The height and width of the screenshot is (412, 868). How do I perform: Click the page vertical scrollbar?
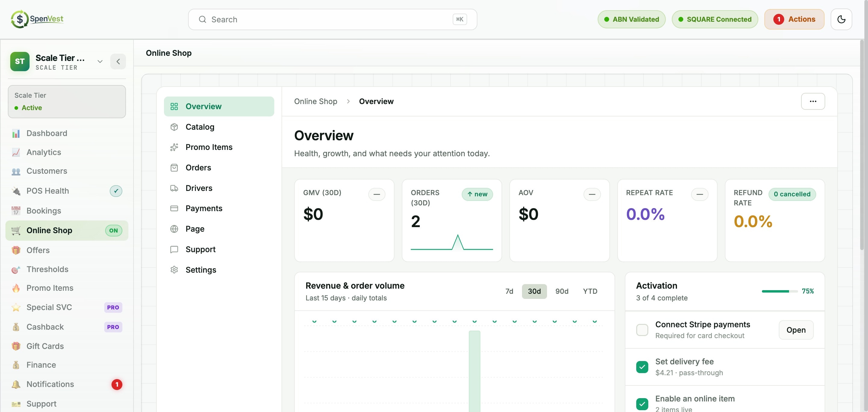click(862, 145)
